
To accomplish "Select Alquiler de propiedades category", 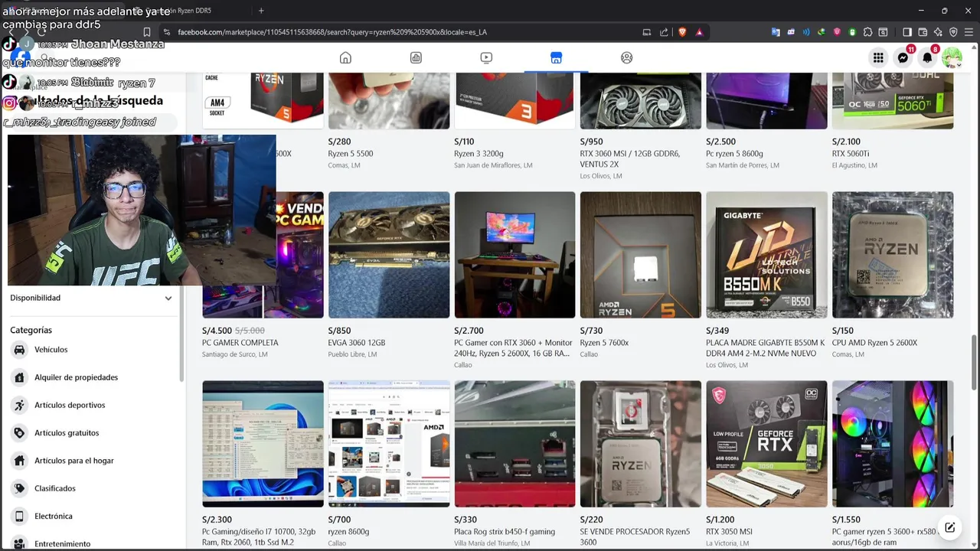I will 76,377.
